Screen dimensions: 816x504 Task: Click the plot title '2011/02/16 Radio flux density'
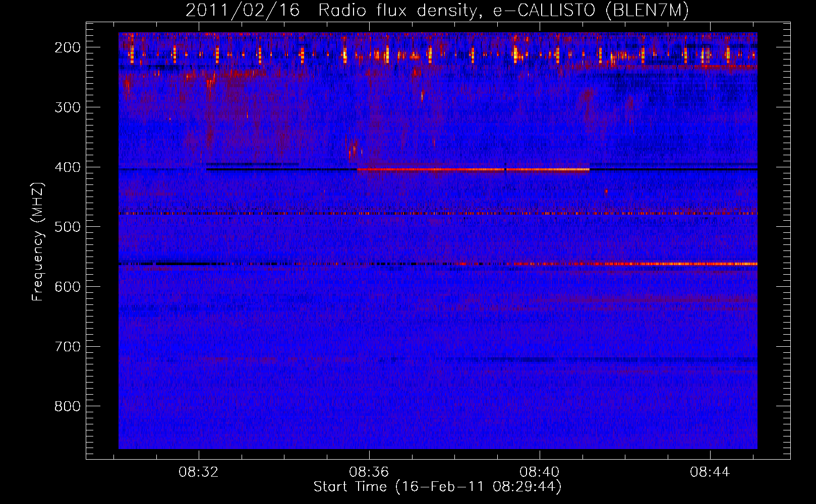pos(437,10)
